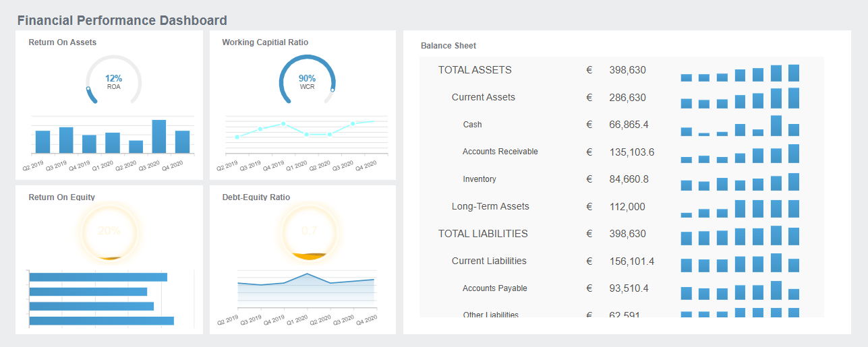
Task: Click the tallest Q3 2020 bar in Return On Assets
Action: click(x=159, y=136)
